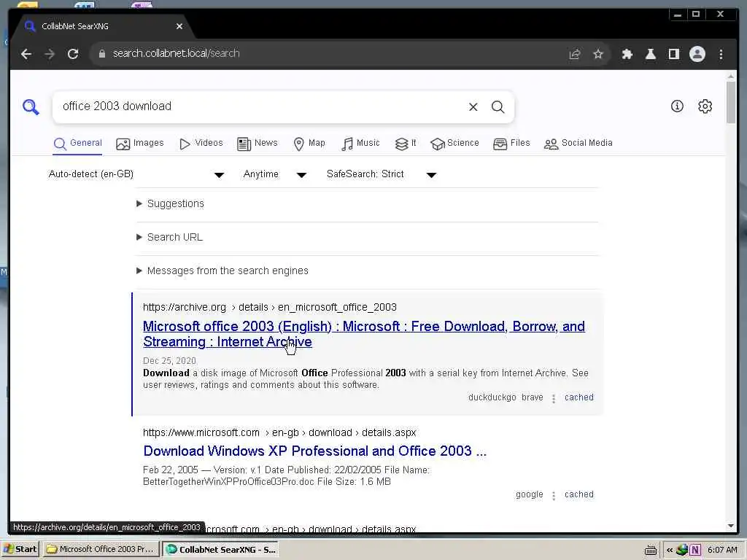Screen dimensions: 747x560
Task: Switch to the Videos tab
Action: coord(201,144)
